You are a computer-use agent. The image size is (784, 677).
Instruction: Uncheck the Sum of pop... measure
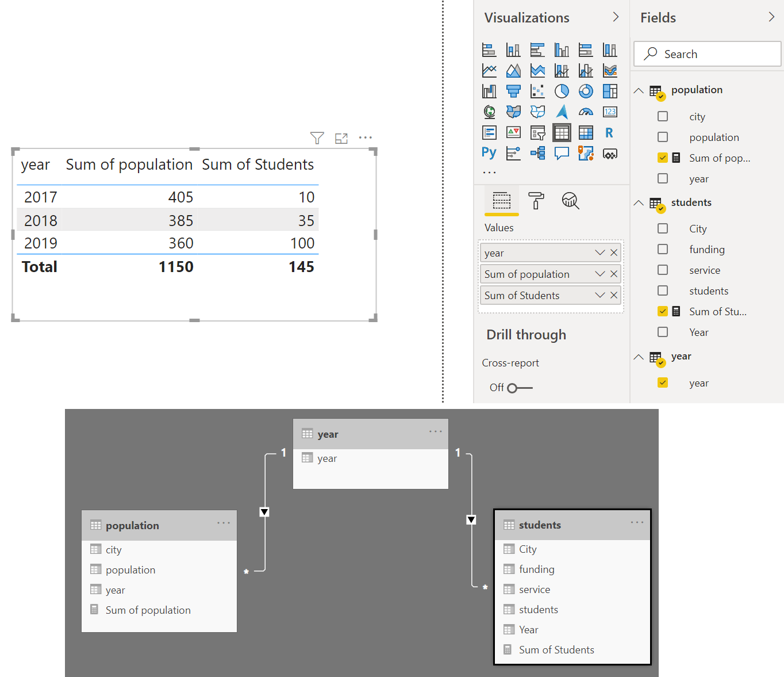(x=663, y=158)
